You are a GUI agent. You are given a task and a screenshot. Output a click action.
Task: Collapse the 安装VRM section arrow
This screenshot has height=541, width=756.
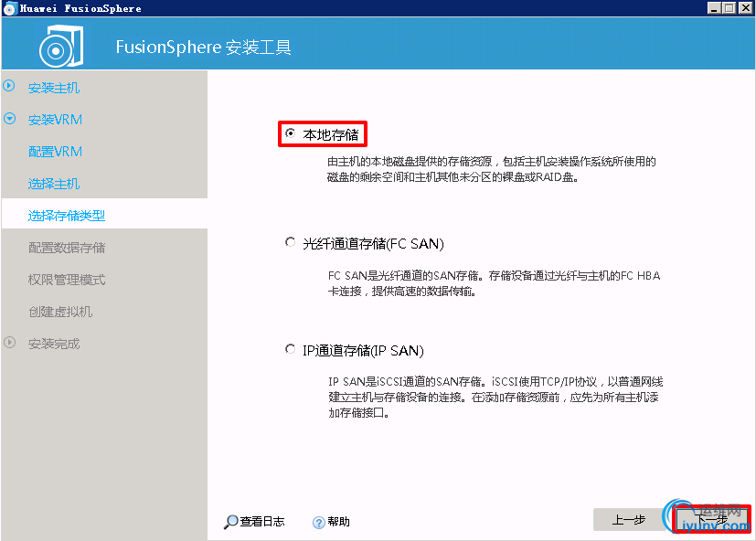pyautogui.click(x=10, y=119)
